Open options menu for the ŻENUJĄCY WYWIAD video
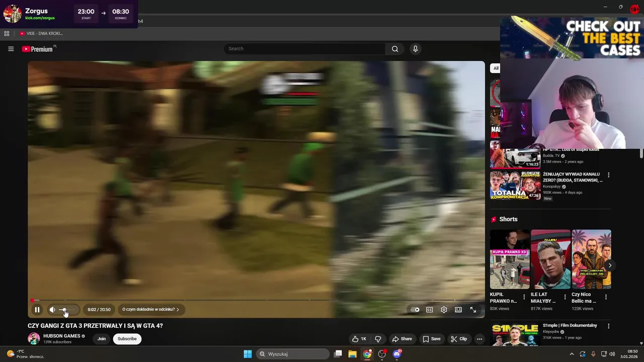644x362 pixels. pos(608,175)
